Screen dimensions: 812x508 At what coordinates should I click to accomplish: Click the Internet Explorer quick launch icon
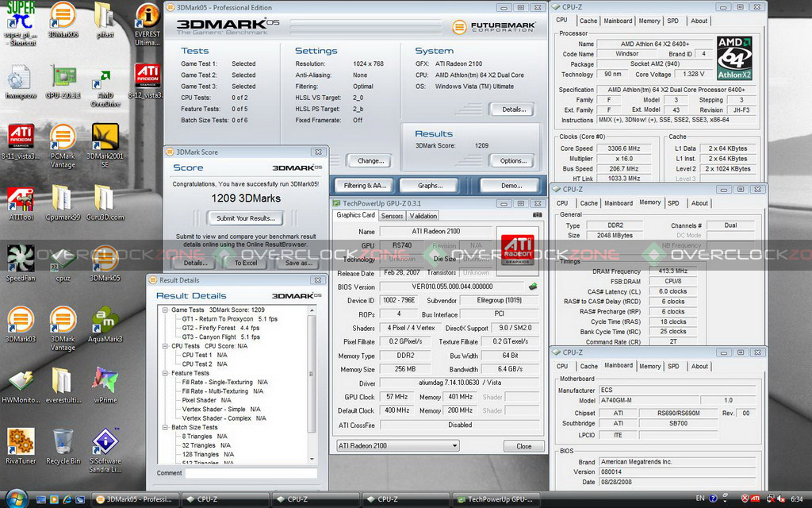[x=67, y=500]
